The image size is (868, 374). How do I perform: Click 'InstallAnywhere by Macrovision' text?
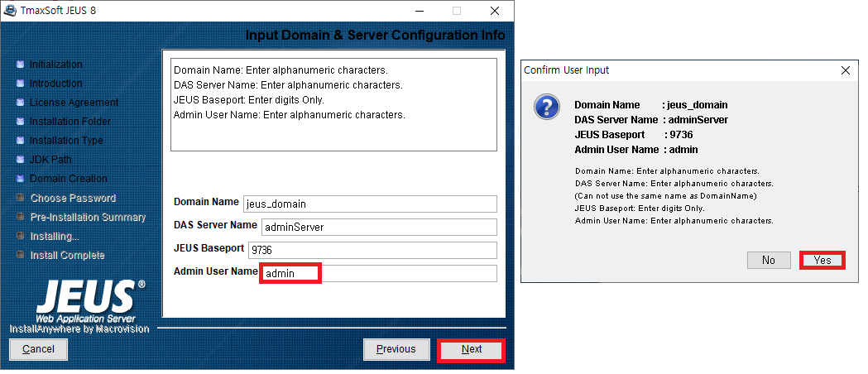coord(79,329)
